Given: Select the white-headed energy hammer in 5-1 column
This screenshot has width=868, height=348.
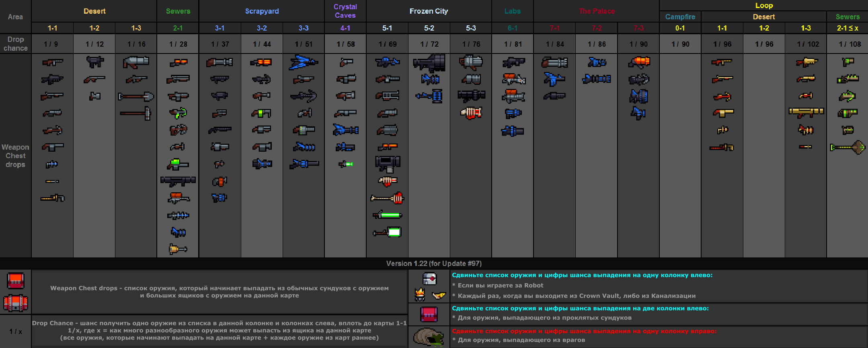Looking at the screenshot, I should 387,232.
